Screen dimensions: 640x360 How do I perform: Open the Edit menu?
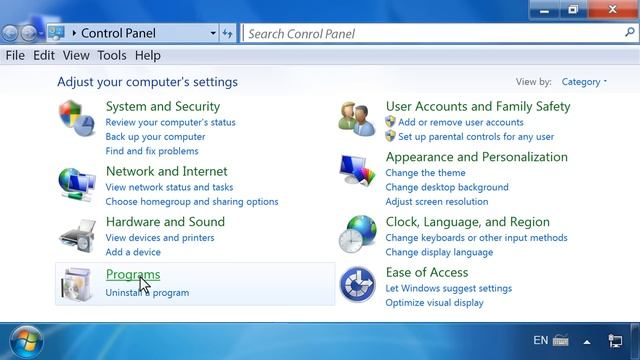[x=44, y=55]
